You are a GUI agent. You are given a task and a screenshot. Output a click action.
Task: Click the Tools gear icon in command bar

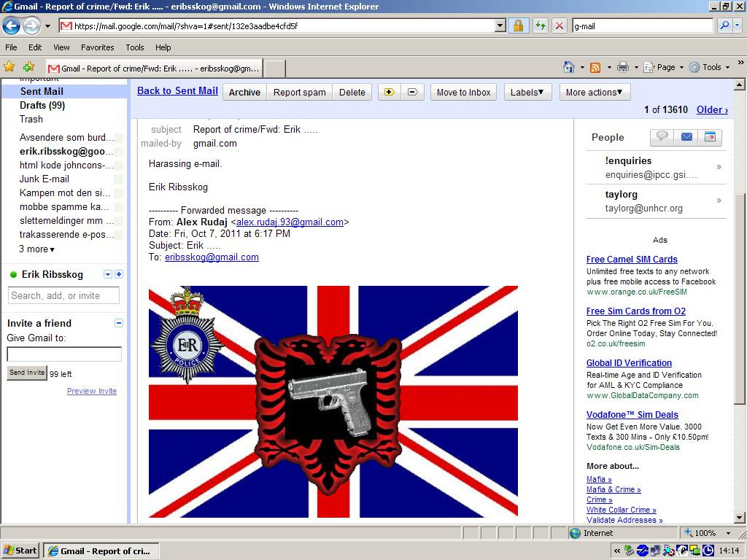(694, 67)
